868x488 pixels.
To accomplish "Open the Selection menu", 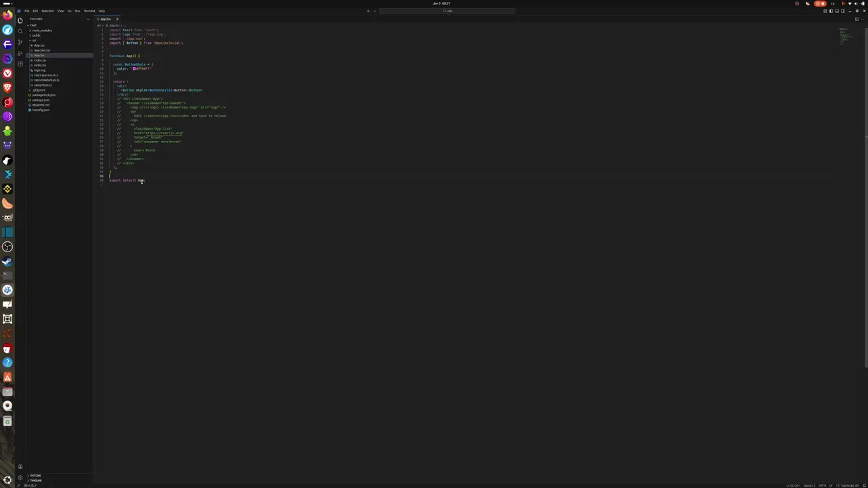I will coord(47,11).
